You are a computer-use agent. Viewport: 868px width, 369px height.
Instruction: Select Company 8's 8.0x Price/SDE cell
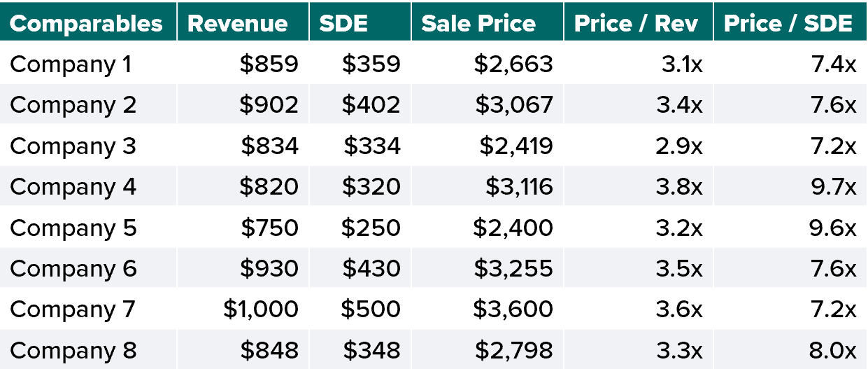pyautogui.click(x=834, y=350)
